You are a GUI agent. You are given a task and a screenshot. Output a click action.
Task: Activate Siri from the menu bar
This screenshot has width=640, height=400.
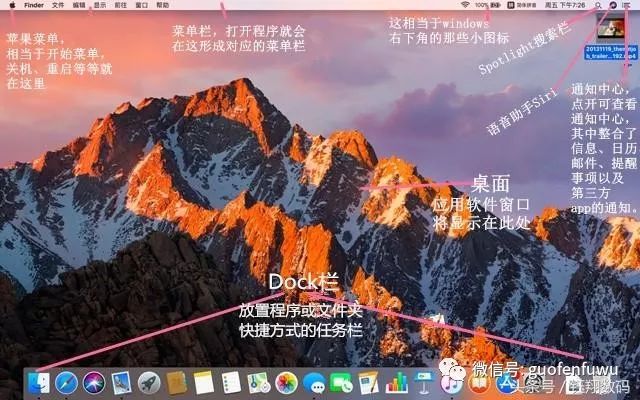click(x=612, y=5)
